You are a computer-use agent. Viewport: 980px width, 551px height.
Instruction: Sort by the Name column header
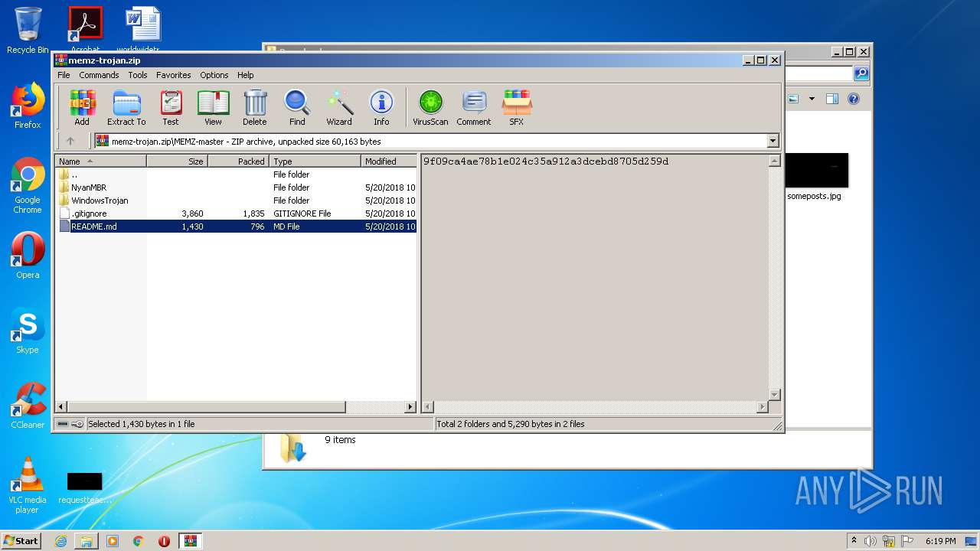pyautogui.click(x=100, y=161)
